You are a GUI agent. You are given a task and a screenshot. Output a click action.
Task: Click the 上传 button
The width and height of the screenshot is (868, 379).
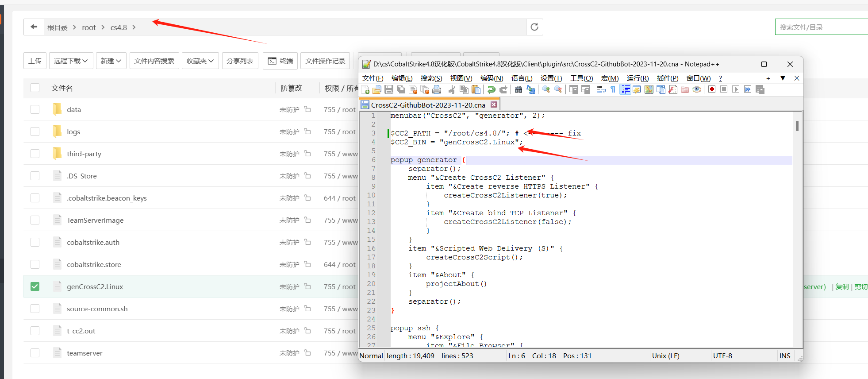(35, 61)
